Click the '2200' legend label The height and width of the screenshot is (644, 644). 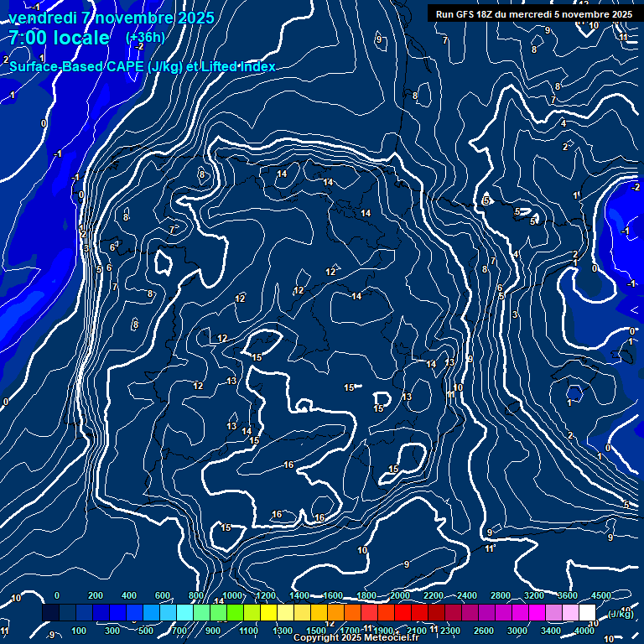(x=434, y=595)
